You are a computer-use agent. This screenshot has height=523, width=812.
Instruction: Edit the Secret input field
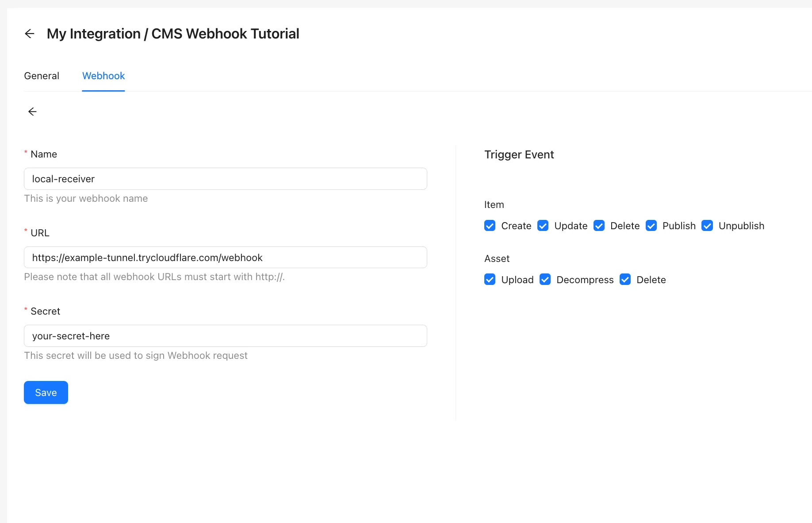[226, 336]
